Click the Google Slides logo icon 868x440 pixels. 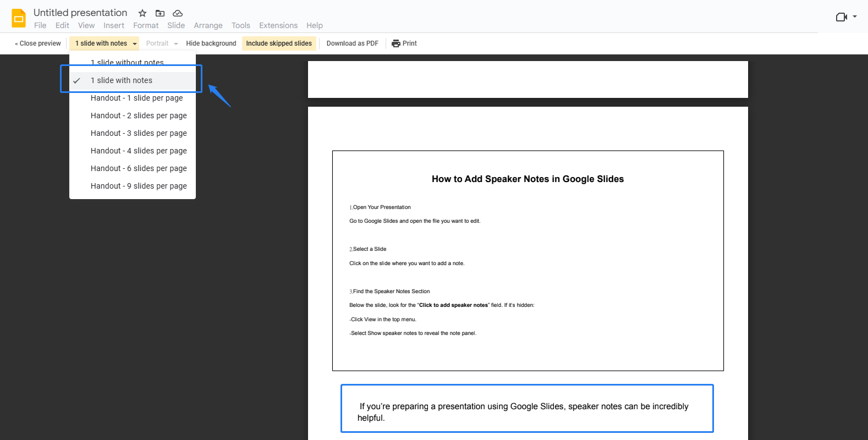pyautogui.click(x=19, y=19)
